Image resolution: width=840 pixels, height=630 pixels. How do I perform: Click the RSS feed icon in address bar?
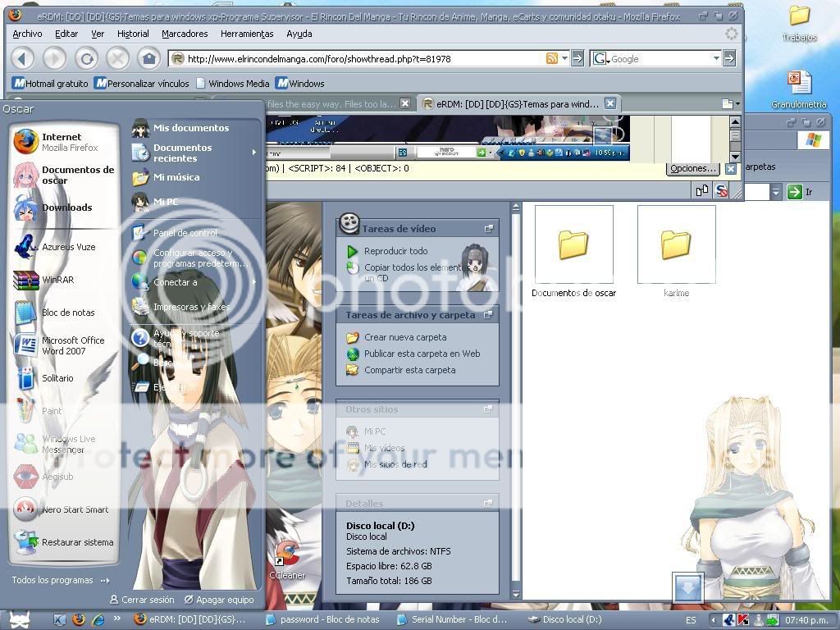coord(552,58)
